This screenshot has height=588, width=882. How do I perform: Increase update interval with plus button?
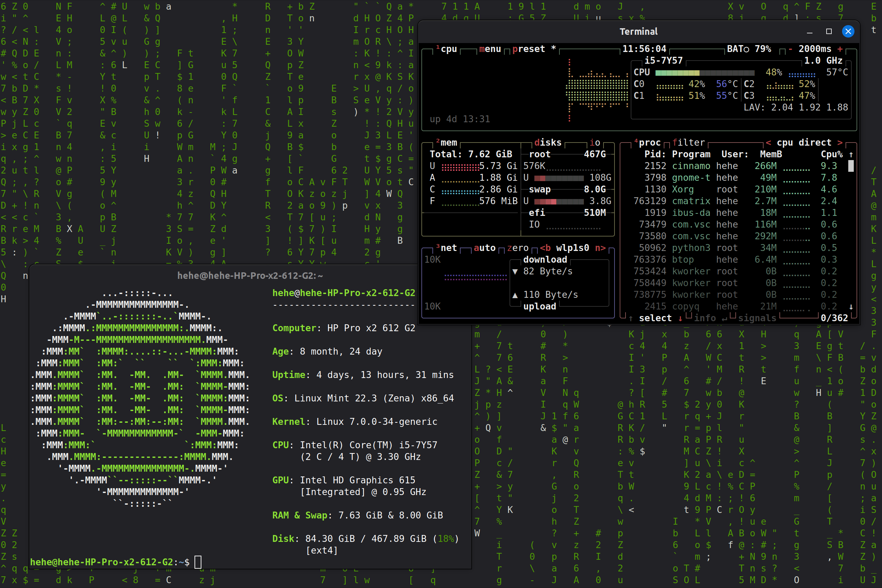tap(840, 49)
